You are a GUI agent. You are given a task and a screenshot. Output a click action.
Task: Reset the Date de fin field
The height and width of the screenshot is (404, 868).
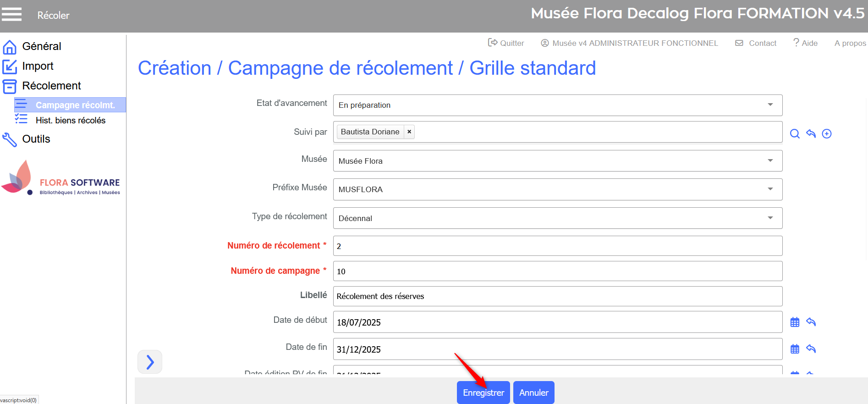[811, 349]
